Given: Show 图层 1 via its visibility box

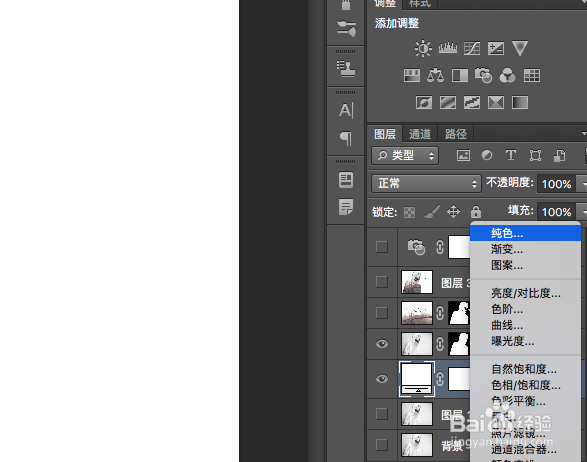Looking at the screenshot, I should 381,414.
